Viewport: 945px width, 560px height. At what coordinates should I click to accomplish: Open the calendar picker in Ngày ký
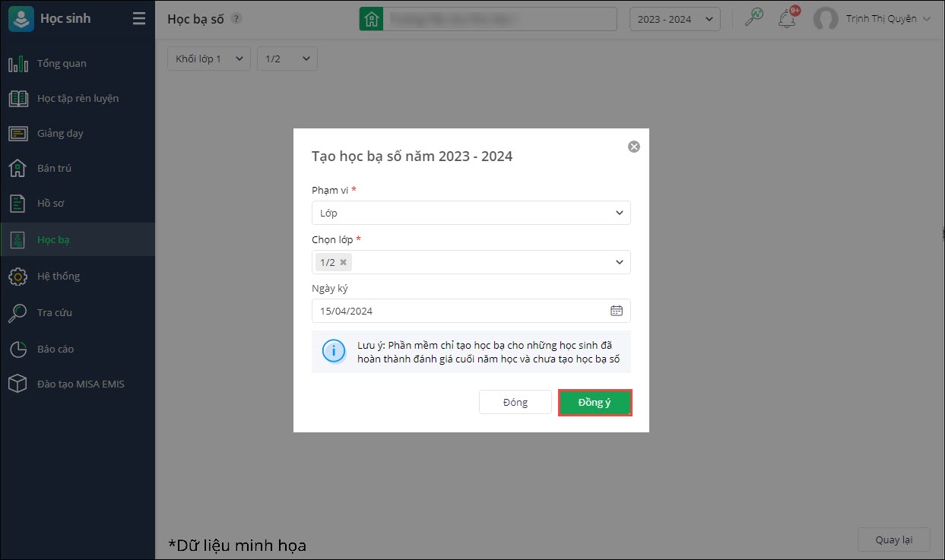click(x=617, y=311)
